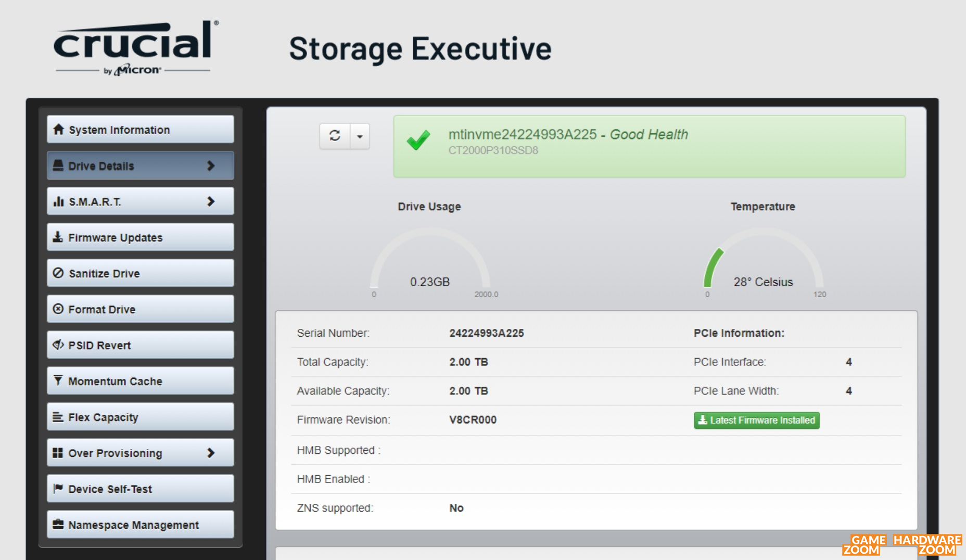Click the circled X icon beside Format Drive

coord(58,309)
